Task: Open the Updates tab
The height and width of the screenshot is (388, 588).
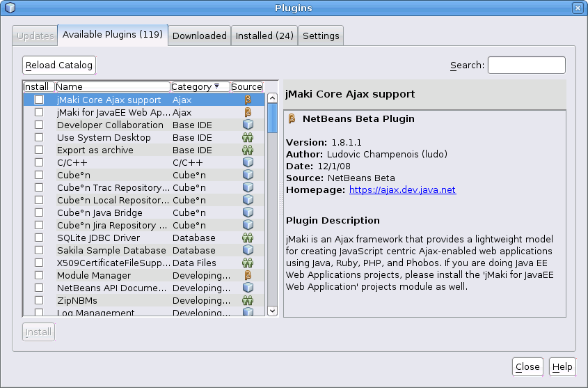Action: [35, 36]
